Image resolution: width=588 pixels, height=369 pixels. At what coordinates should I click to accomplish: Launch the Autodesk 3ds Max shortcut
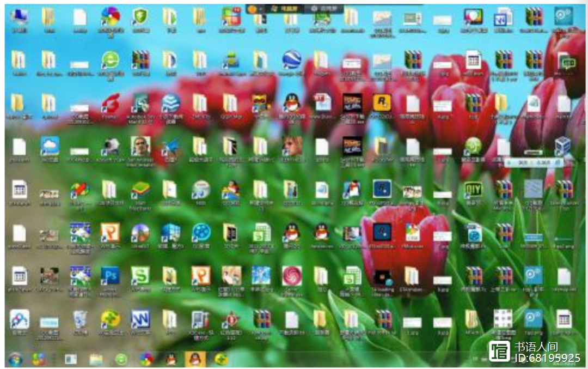[141, 103]
